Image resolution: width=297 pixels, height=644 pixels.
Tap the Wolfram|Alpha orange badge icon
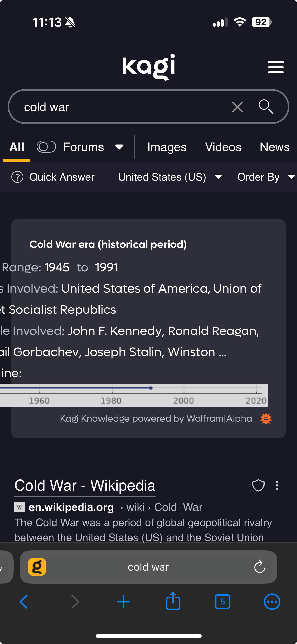click(x=266, y=419)
